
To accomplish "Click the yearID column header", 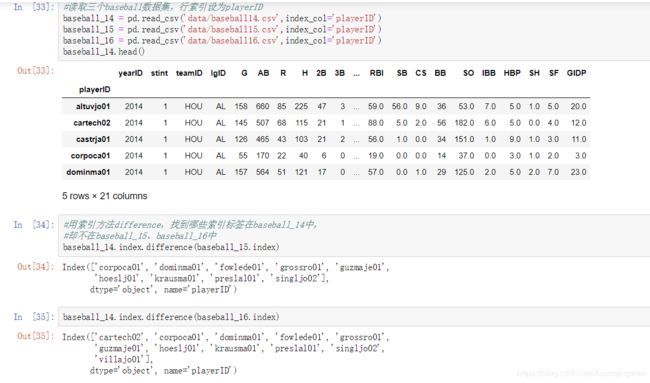I will click(130, 73).
